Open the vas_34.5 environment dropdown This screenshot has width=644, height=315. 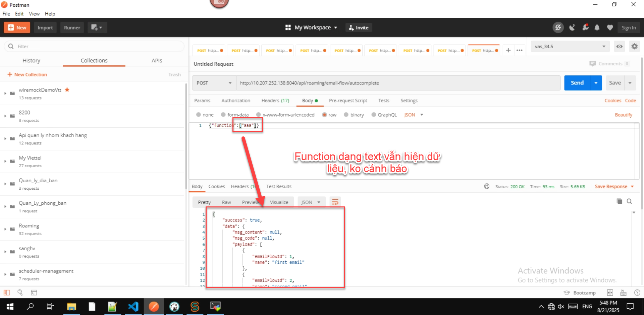click(570, 47)
